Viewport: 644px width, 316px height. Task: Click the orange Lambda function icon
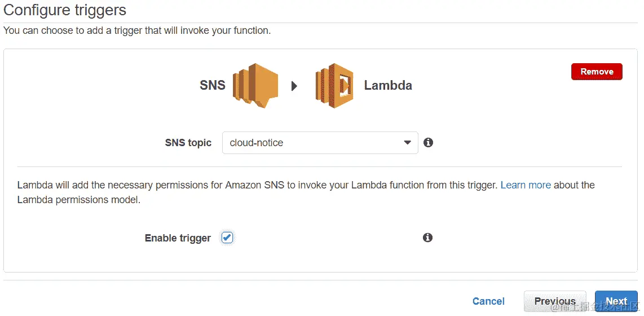[334, 86]
